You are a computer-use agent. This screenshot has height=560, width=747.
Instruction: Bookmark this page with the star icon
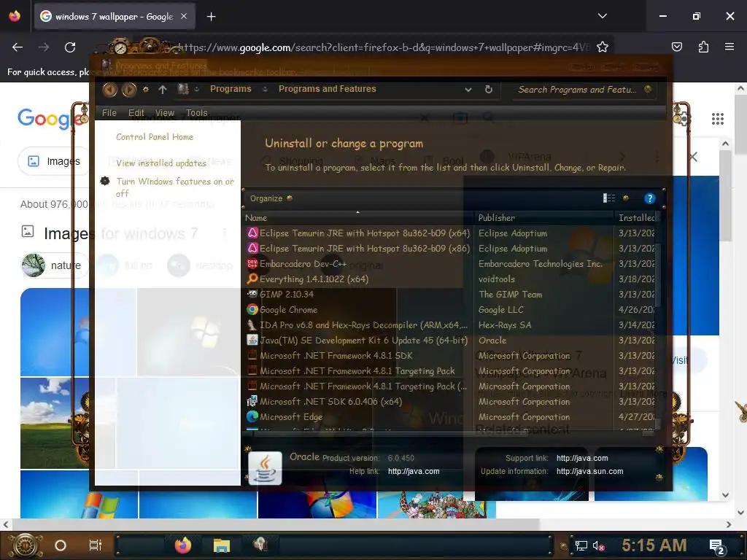(x=602, y=47)
